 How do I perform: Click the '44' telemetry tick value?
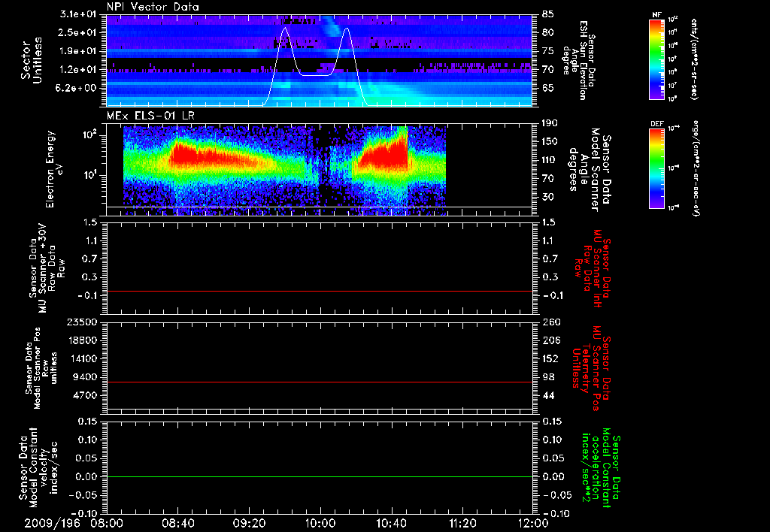click(x=548, y=395)
